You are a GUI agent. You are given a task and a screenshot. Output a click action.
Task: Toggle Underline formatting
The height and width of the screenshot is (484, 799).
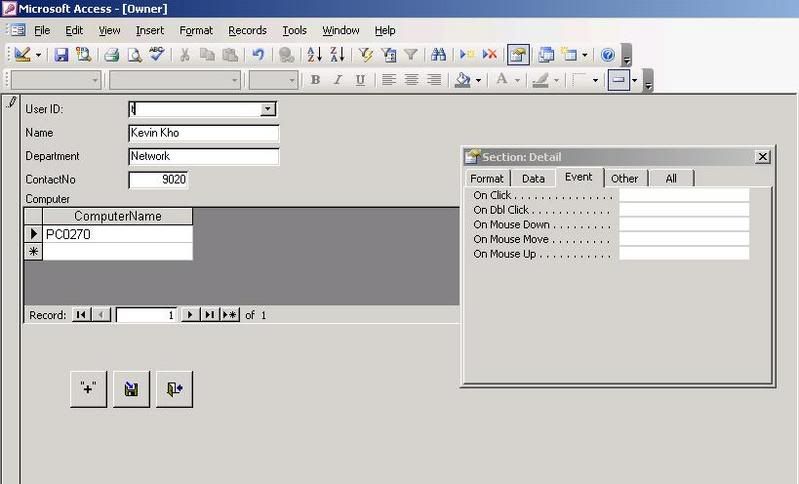[x=360, y=80]
